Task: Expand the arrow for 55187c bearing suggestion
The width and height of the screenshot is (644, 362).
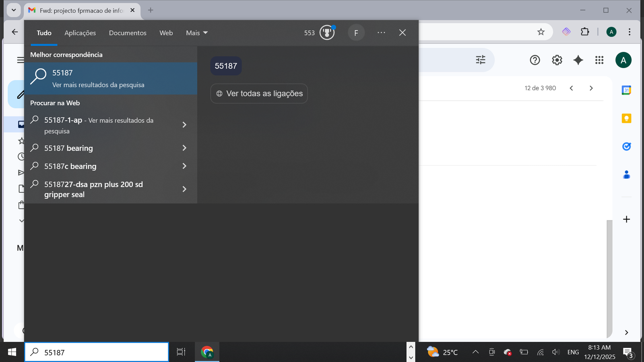Action: [184, 166]
